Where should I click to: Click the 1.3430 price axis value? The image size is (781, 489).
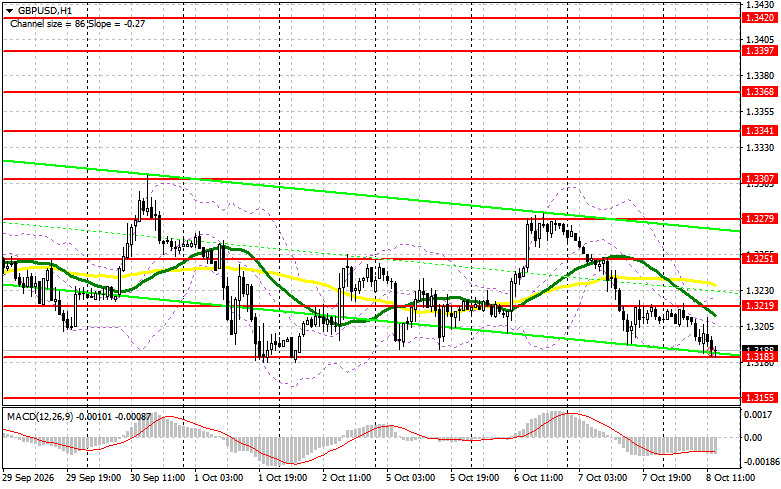point(760,4)
